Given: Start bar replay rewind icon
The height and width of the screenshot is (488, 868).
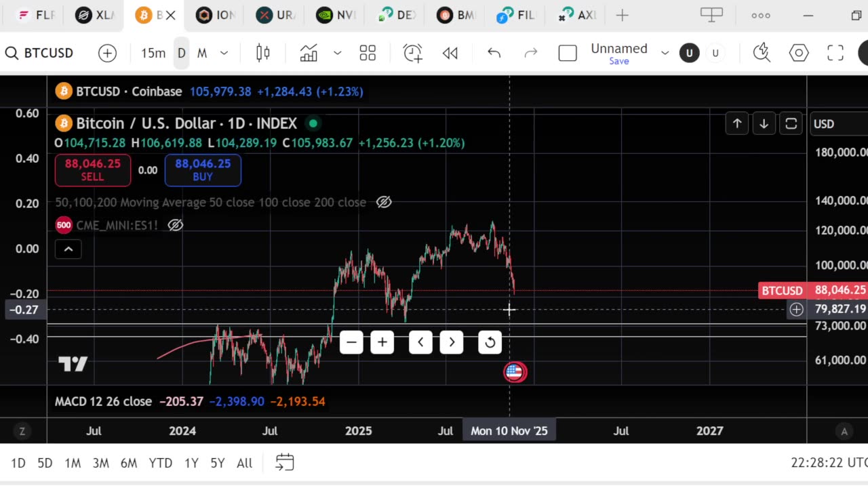Looking at the screenshot, I should (450, 53).
